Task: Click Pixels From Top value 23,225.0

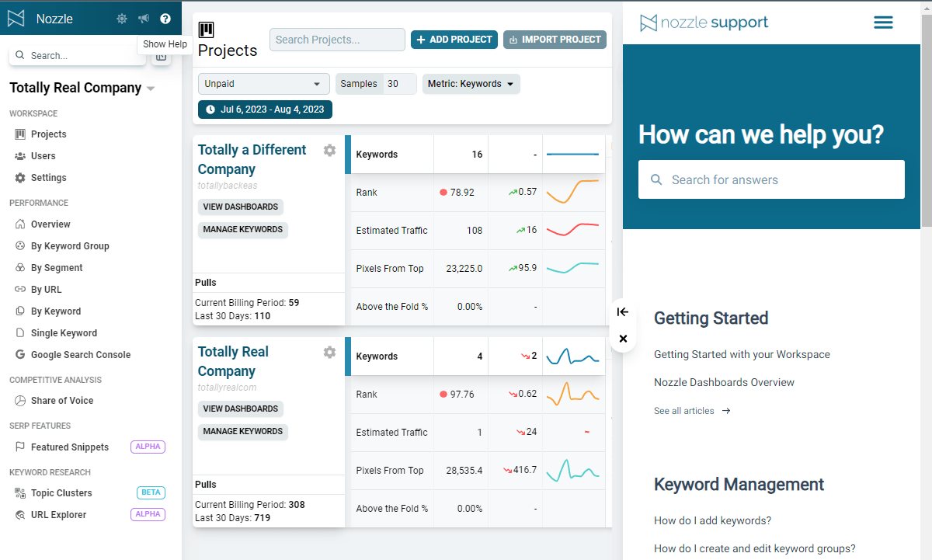Action: [464, 269]
